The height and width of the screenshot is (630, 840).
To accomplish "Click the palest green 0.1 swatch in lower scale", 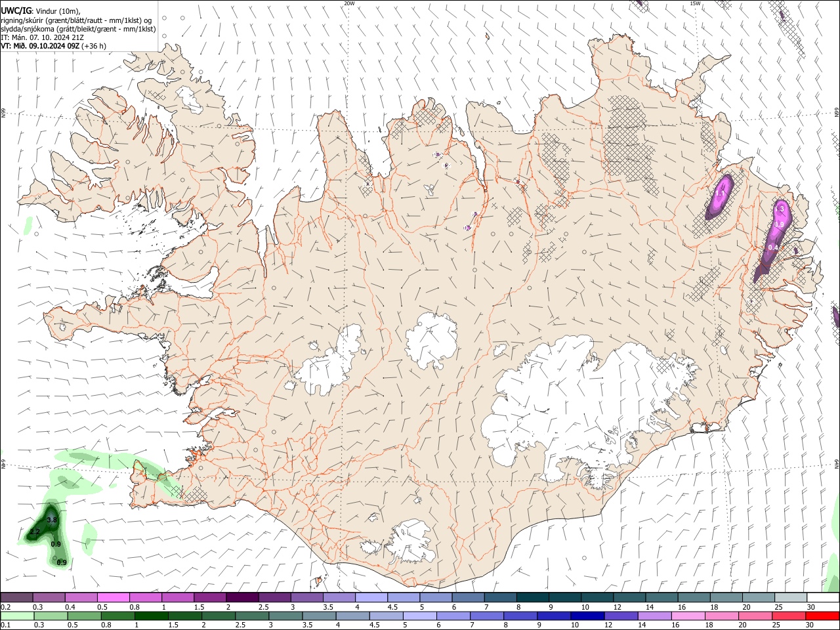I will coord(17,616).
